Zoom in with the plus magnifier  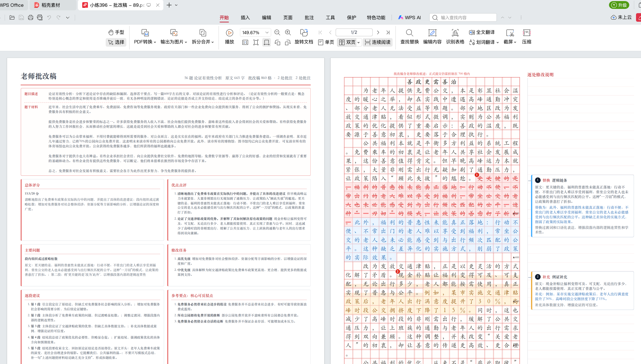click(x=288, y=32)
